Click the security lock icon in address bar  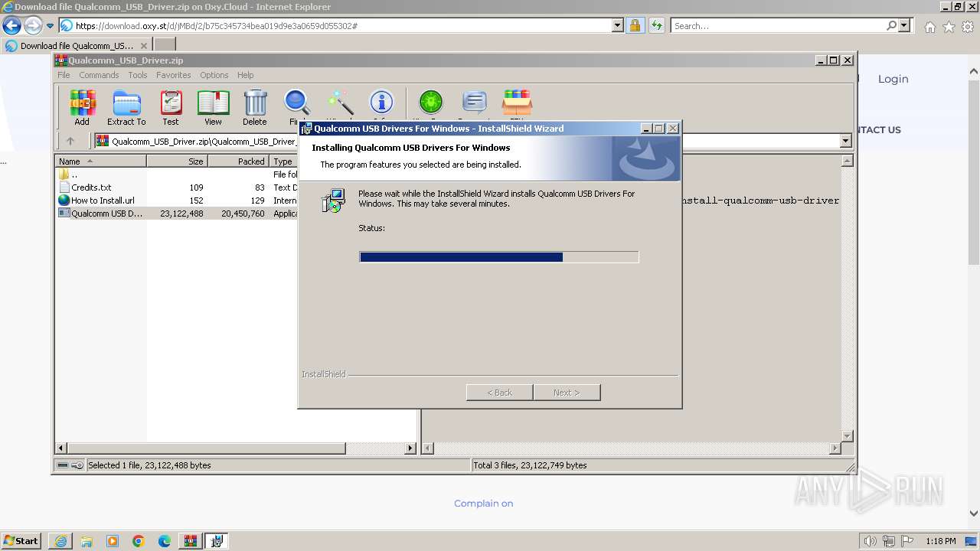pos(635,26)
